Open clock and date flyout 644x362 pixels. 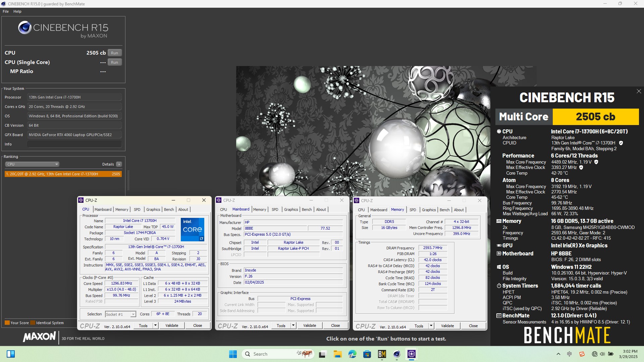628,354
